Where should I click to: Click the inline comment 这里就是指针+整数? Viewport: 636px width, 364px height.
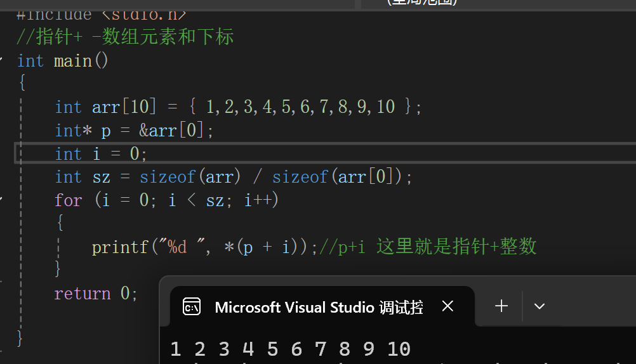coord(456,247)
